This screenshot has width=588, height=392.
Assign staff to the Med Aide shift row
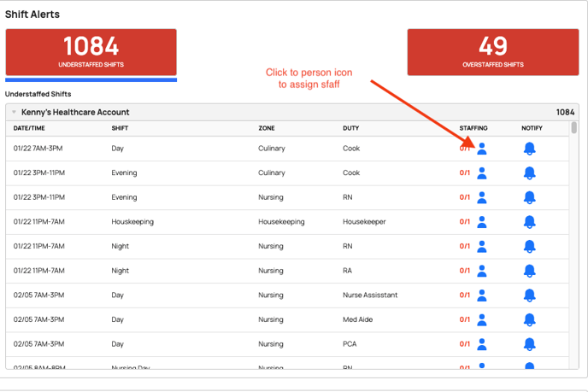point(482,319)
